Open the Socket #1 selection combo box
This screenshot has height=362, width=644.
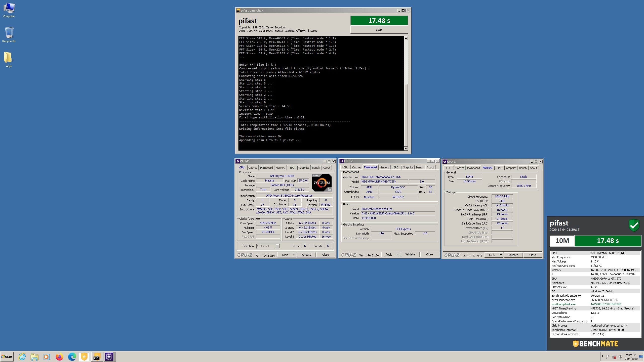click(x=268, y=246)
